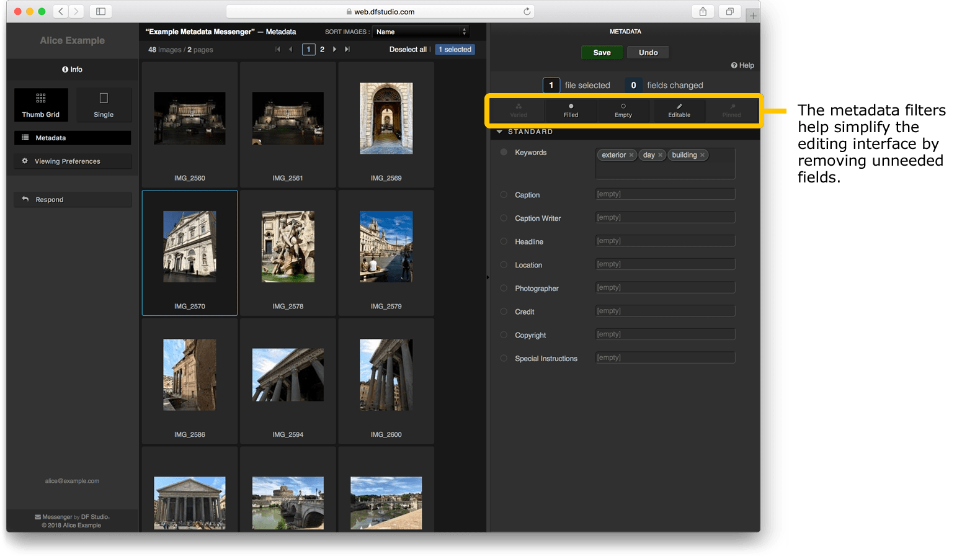Click the Photographer input field

[x=666, y=287]
